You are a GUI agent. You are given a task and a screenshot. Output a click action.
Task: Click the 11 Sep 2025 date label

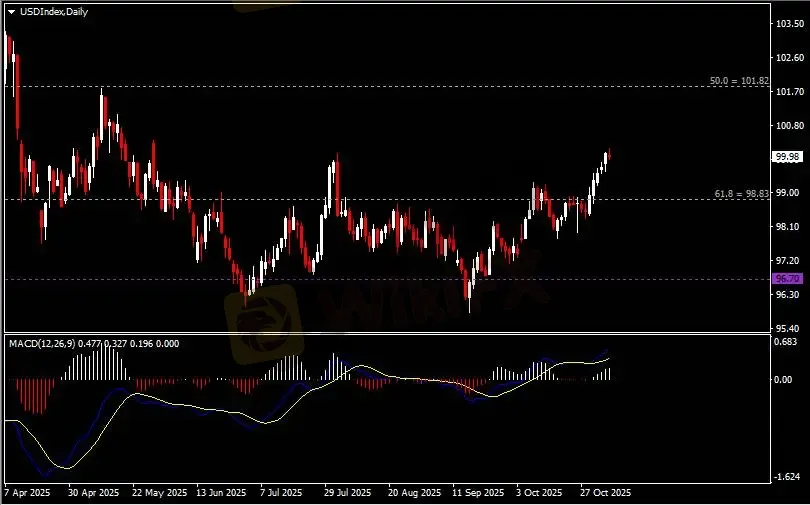477,493
